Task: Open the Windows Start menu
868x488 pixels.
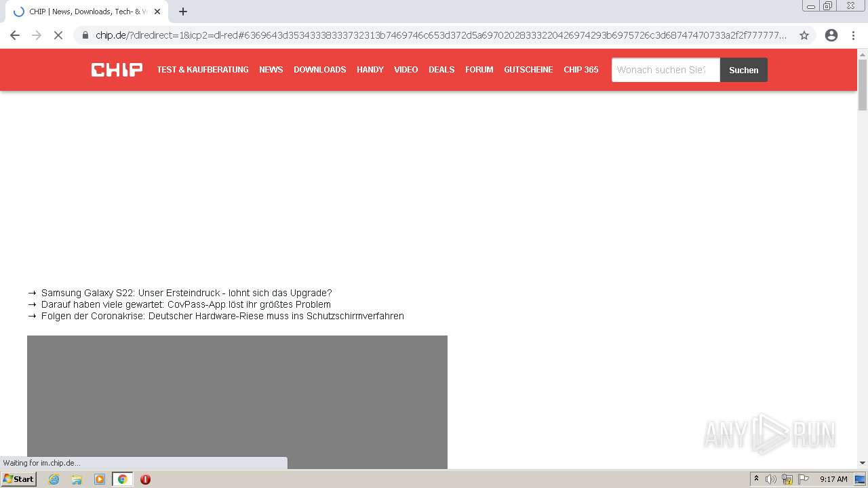Action: click(18, 479)
